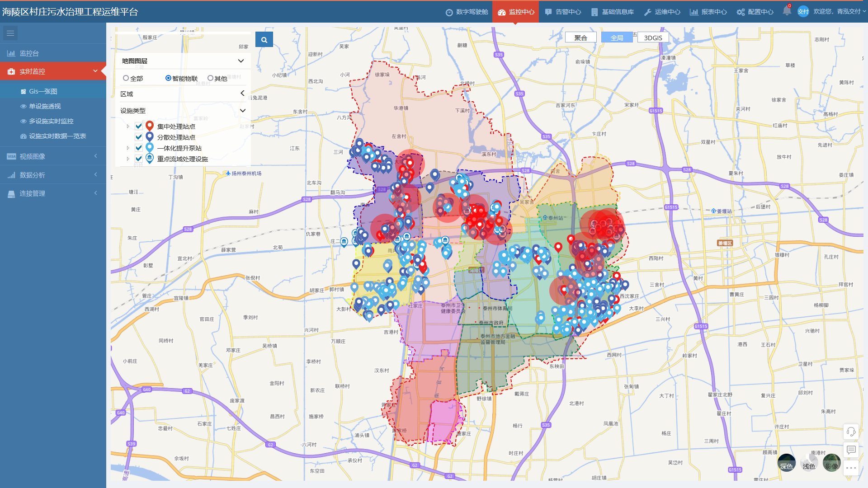Screen dimensions: 868x488
Task: Click the 运维中心 wrench icon
Action: point(647,12)
